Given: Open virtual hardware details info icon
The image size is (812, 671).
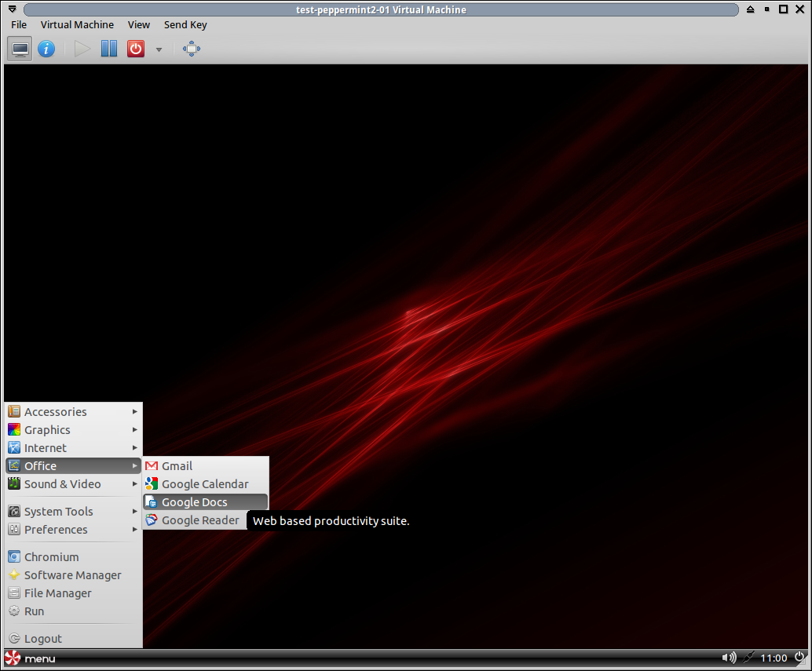Looking at the screenshot, I should [x=46, y=49].
